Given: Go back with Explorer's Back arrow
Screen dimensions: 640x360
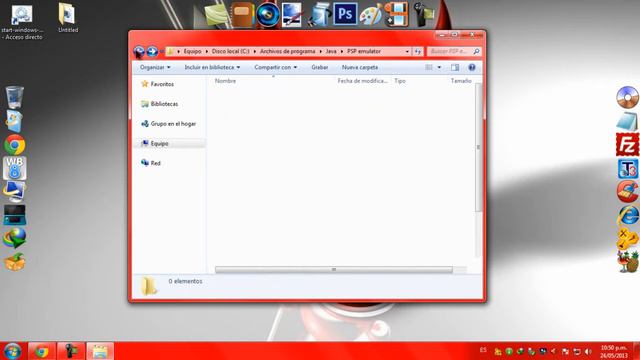Looking at the screenshot, I should (139, 51).
